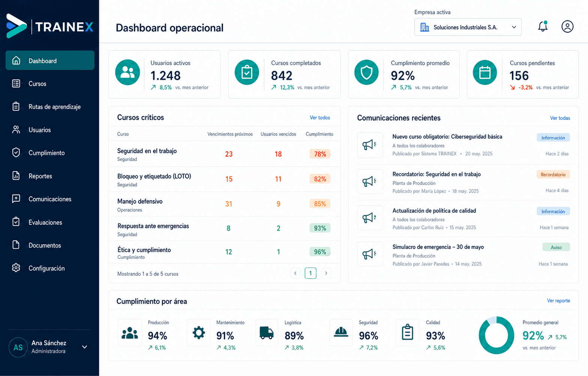Open the Comunicaciones menu item
Viewport: 588px width, 376px height.
[50, 199]
